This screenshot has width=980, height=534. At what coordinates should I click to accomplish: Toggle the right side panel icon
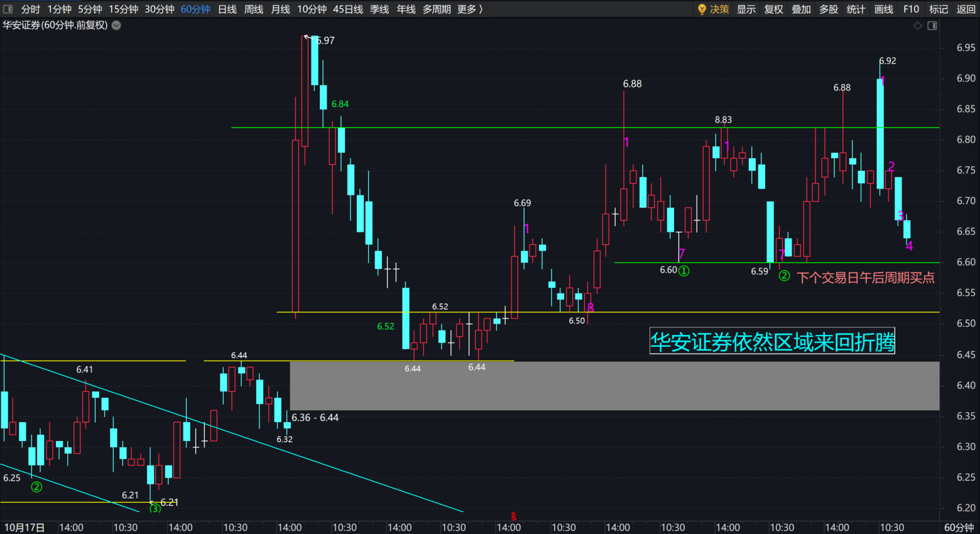pos(932,26)
